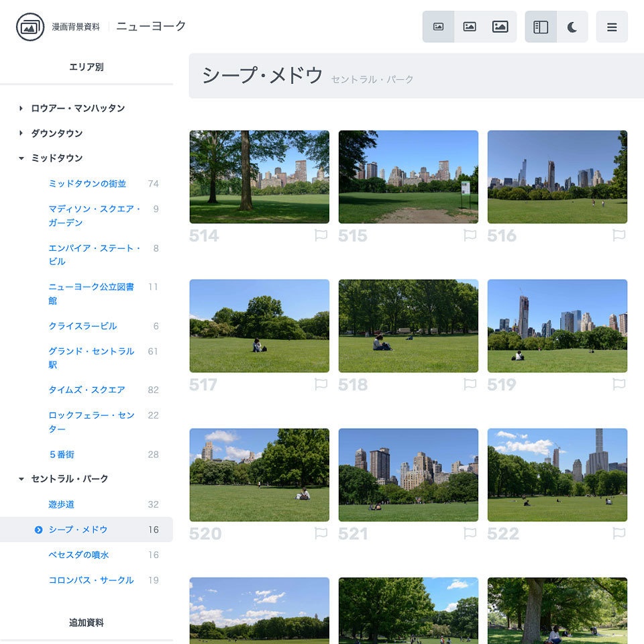Image resolution: width=644 pixels, height=644 pixels.
Task: Open the hamburger menu icon
Action: coord(612,28)
